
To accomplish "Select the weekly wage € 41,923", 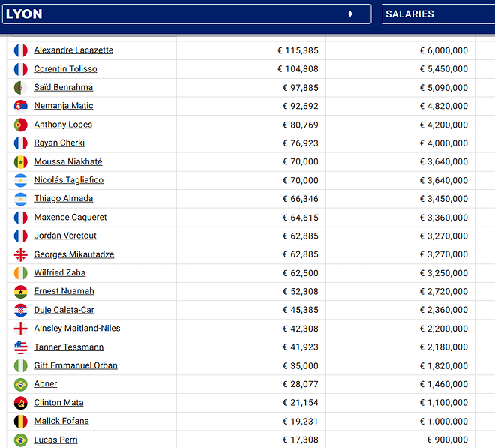I will point(301,347).
